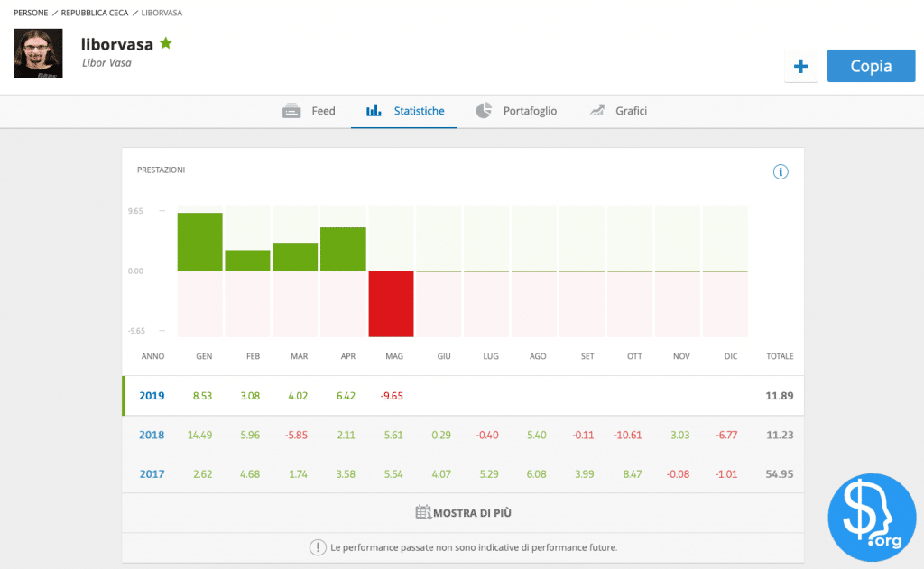
Task: Click the 2018 June value 0.29
Action: (x=440, y=435)
